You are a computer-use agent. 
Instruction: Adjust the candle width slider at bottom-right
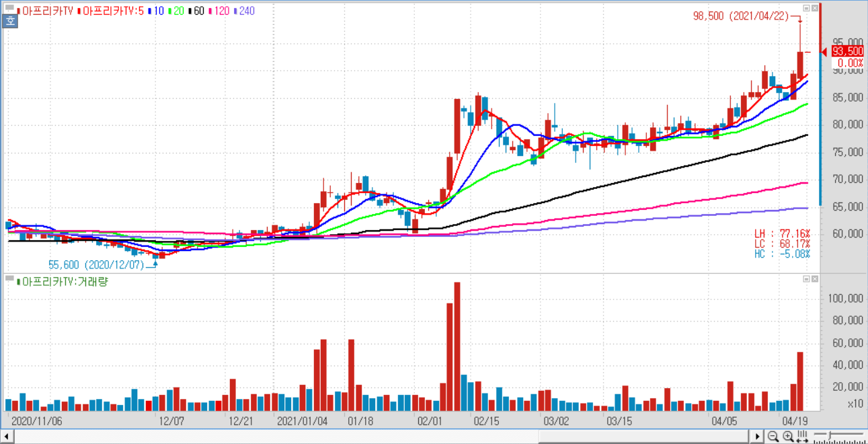point(839,437)
